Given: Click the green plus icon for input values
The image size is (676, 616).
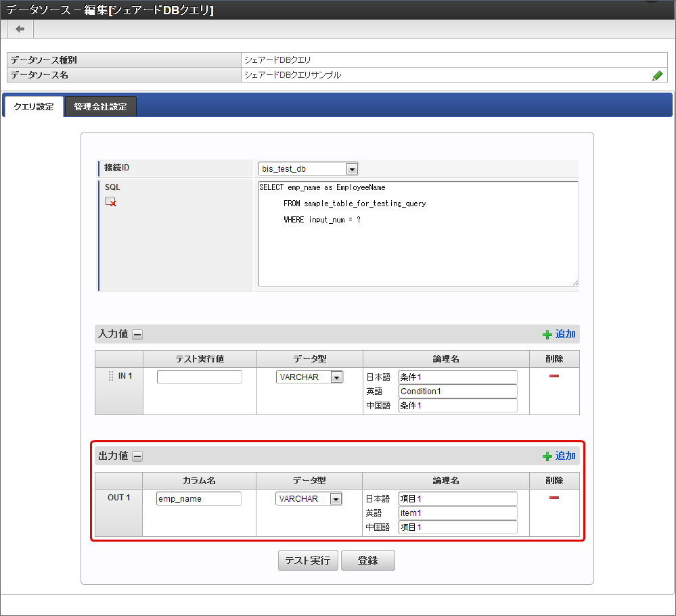Looking at the screenshot, I should point(547,335).
